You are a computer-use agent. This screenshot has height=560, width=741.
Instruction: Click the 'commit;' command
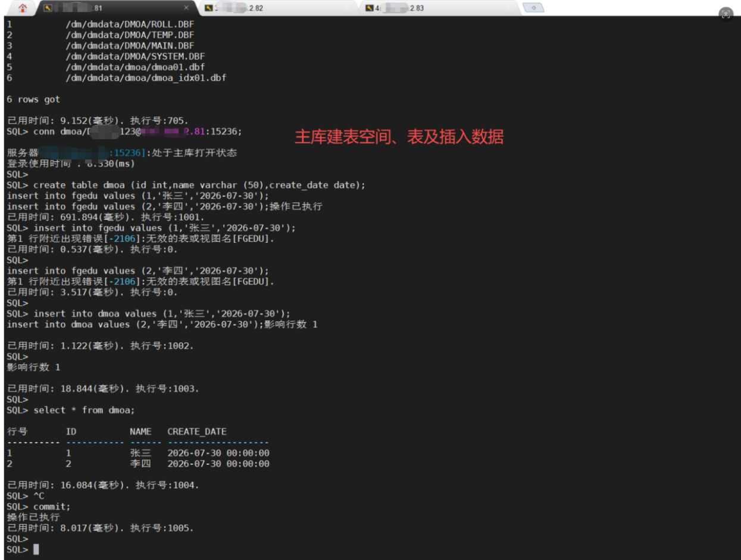point(52,506)
